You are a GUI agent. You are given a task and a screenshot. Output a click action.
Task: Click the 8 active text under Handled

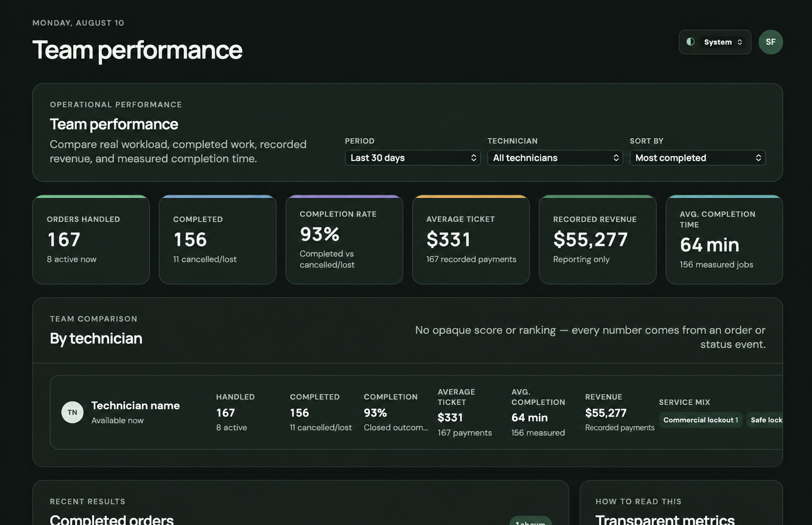(232, 428)
